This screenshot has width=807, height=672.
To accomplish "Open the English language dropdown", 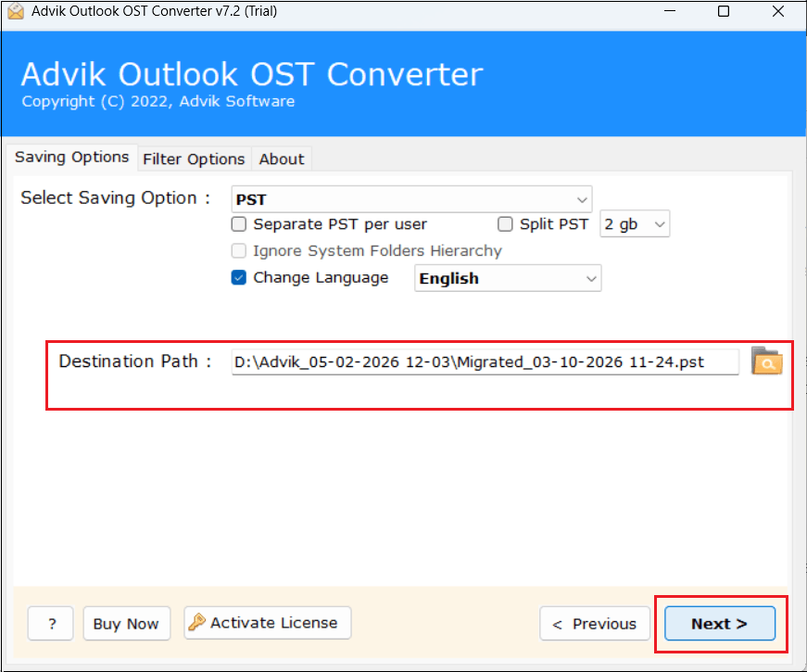I will (508, 279).
